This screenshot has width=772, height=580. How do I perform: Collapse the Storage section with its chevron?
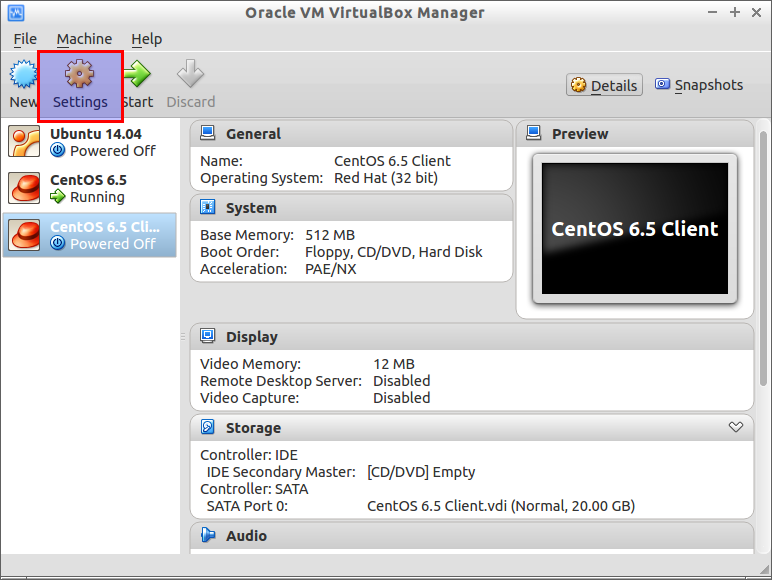[736, 427]
